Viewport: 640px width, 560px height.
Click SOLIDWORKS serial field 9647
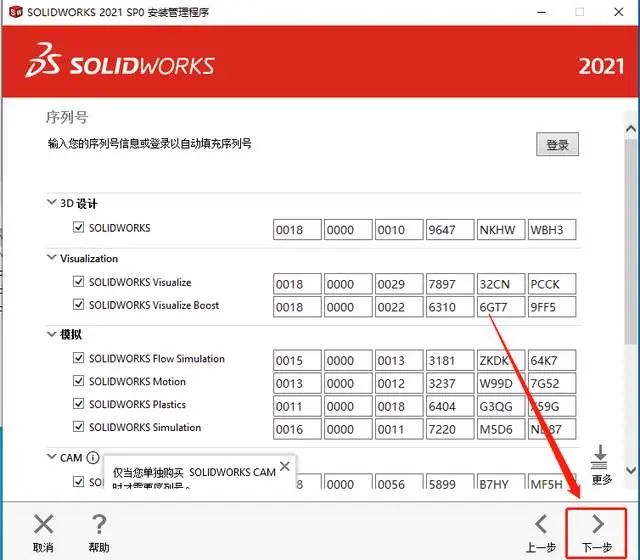point(450,229)
